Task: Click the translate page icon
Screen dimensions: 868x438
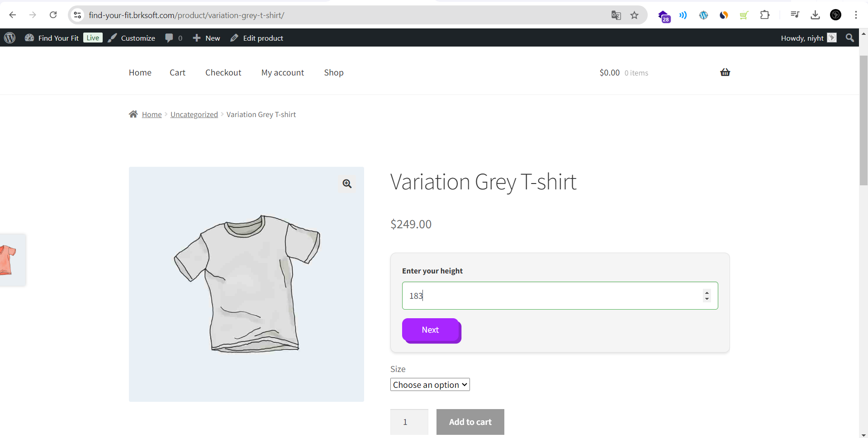Action: [616, 15]
